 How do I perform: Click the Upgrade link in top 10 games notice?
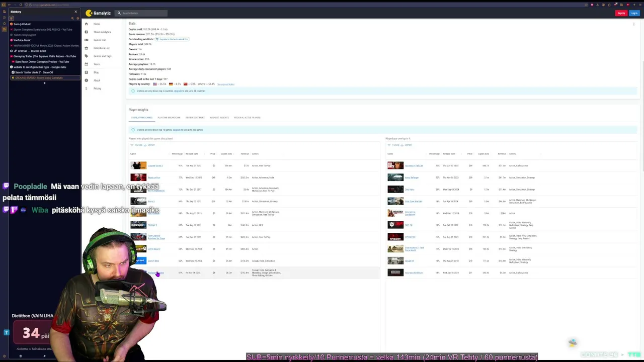point(177,130)
